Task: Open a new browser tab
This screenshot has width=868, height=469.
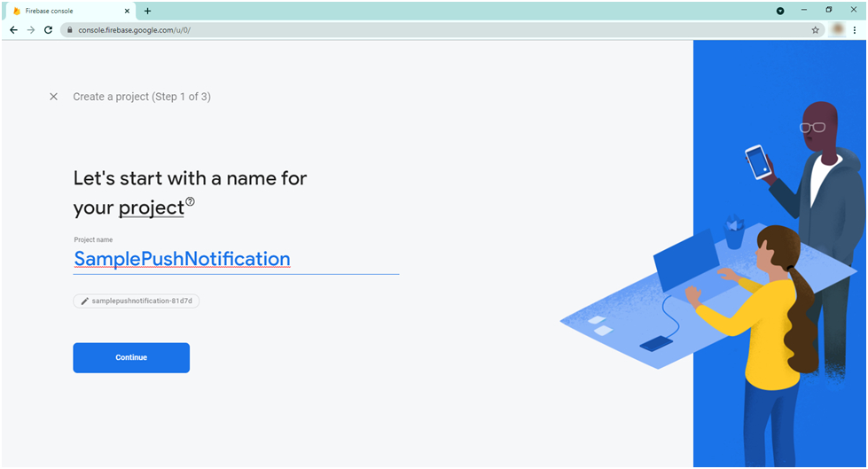Action: (147, 11)
